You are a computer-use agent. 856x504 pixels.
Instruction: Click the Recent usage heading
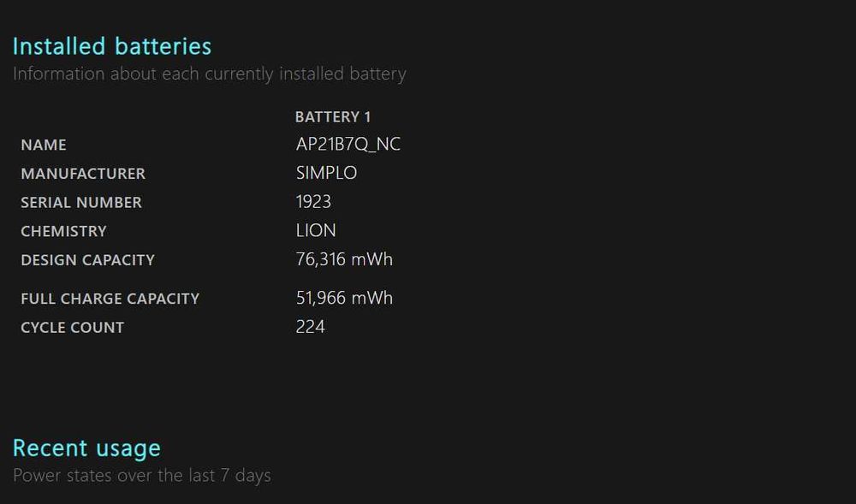[x=86, y=448]
